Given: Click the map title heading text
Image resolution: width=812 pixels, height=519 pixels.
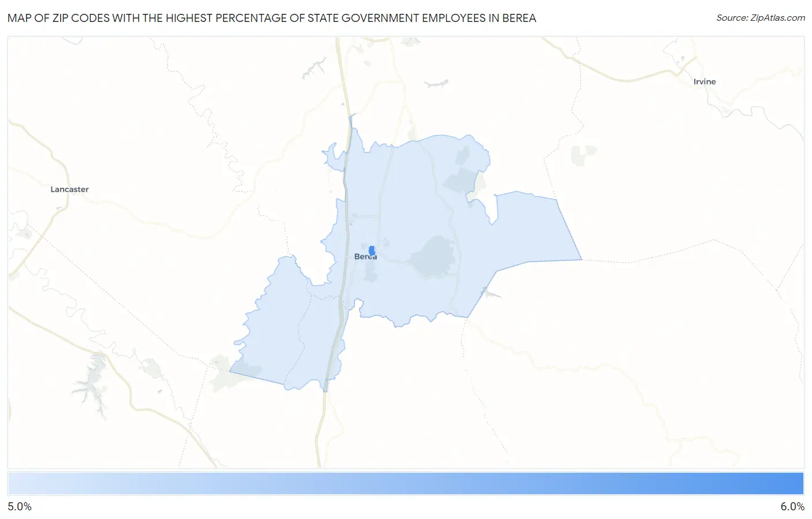Looking at the screenshot, I should coord(272,18).
